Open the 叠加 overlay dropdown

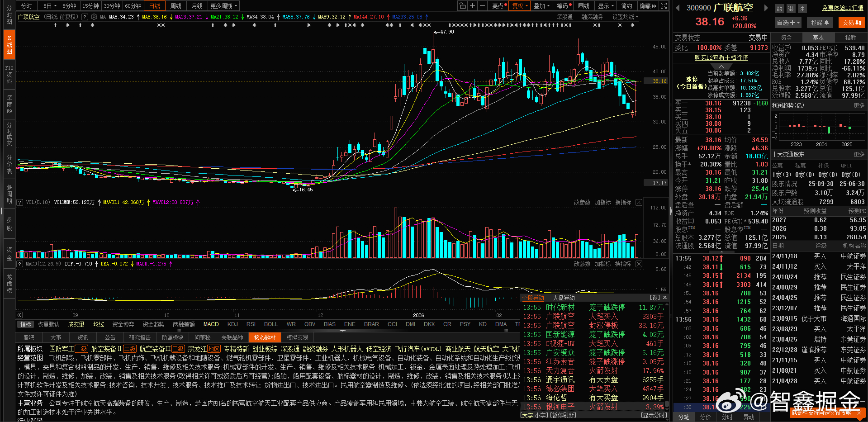pyautogui.click(x=541, y=6)
